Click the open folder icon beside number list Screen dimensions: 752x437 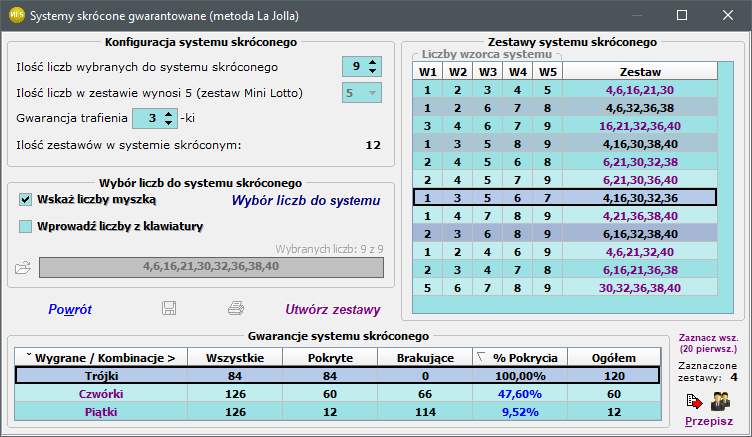click(x=23, y=267)
